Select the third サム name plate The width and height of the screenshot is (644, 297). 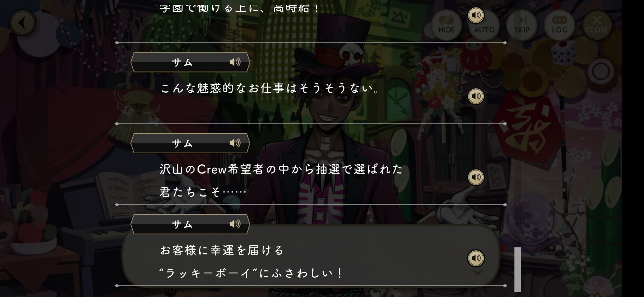pyautogui.click(x=190, y=224)
